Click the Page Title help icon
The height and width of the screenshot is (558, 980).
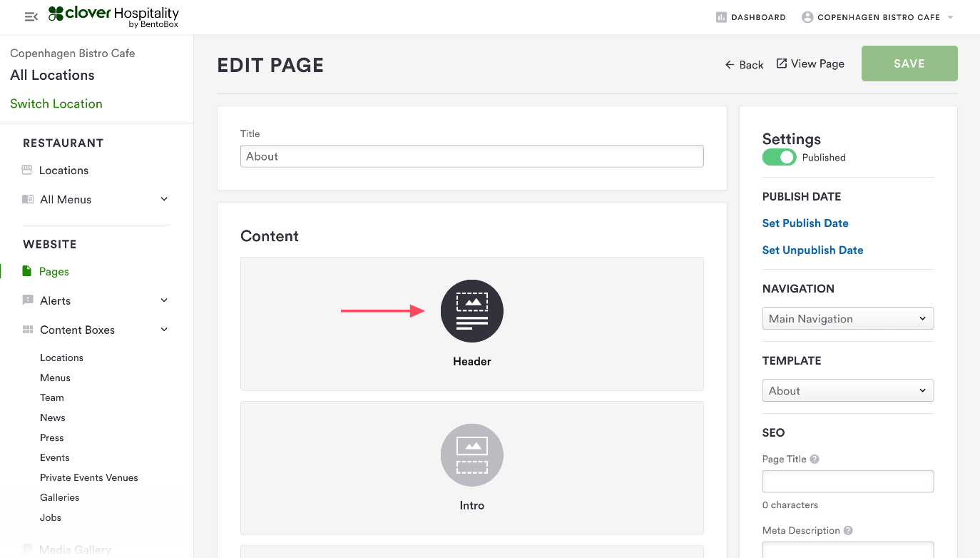(x=815, y=459)
